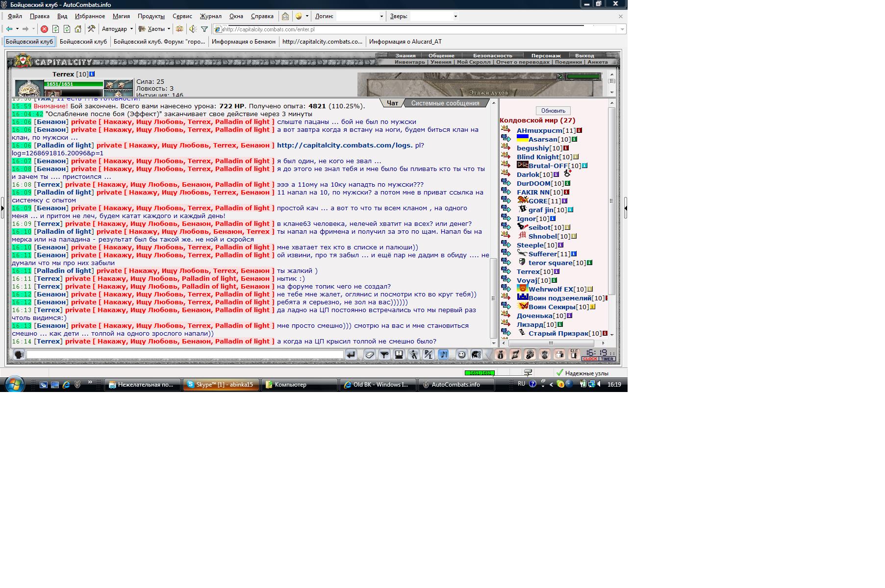Screen dimensions: 885x588
Task: Open Skype abinka15 taskbar button
Action: 221,385
